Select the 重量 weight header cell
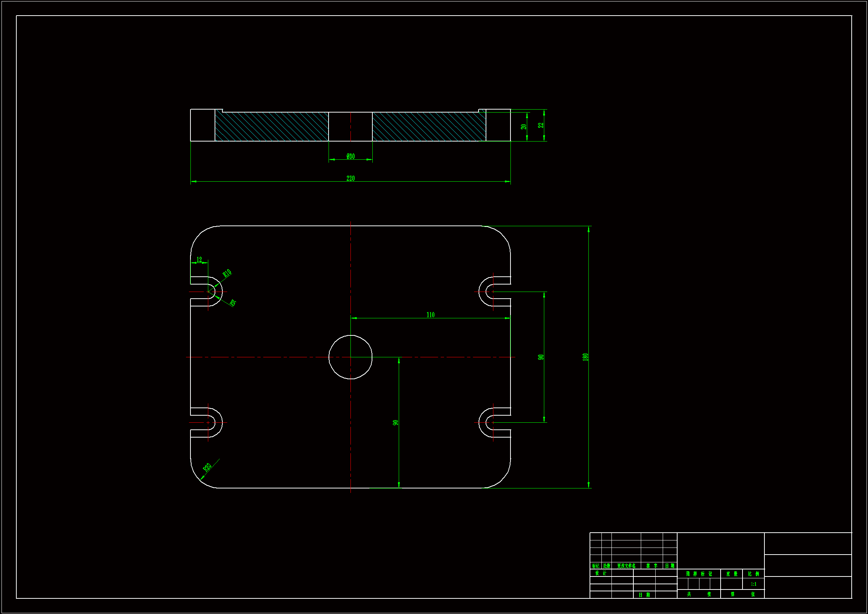Viewport: 868px width, 614px height. pyautogui.click(x=731, y=574)
